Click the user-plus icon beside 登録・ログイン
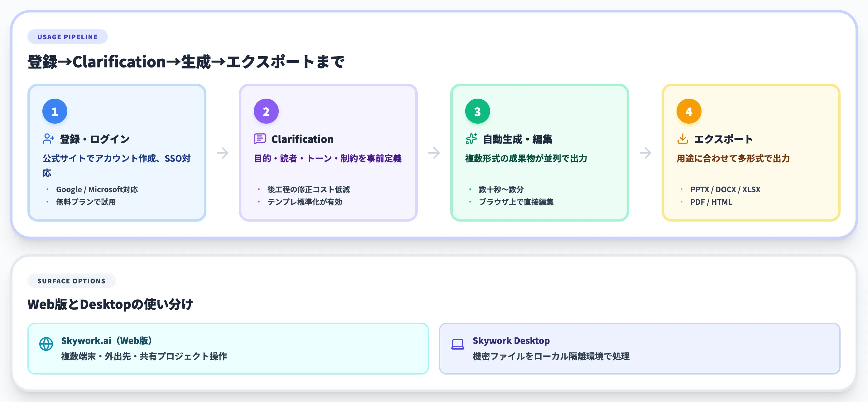This screenshot has width=868, height=402. tap(49, 139)
